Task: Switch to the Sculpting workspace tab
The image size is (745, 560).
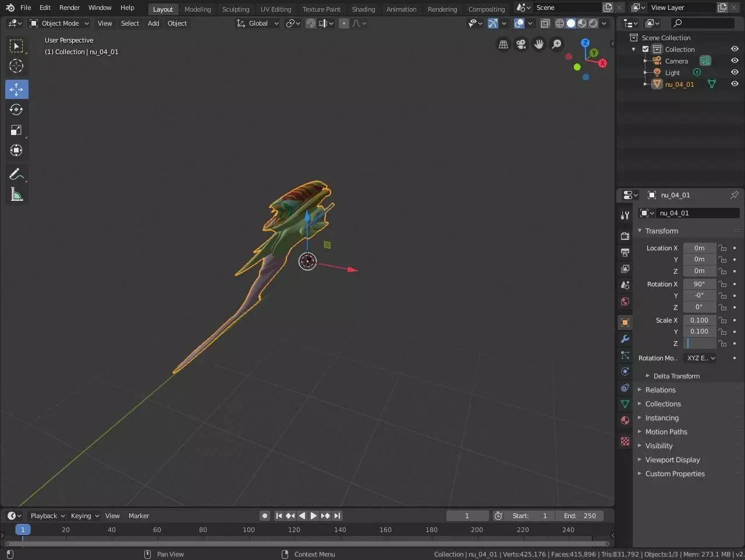Action: coord(235,9)
